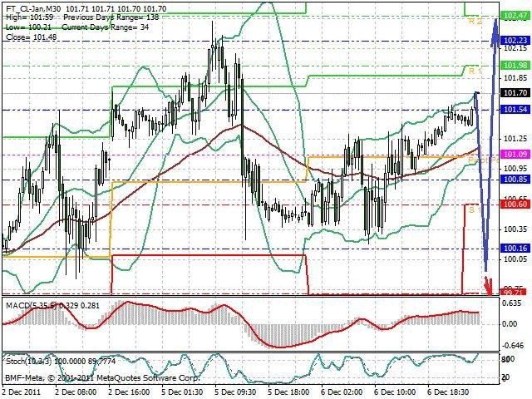Click the "S 1" support label
Image resolution: width=532 pixels, height=399 pixels.
475,210
